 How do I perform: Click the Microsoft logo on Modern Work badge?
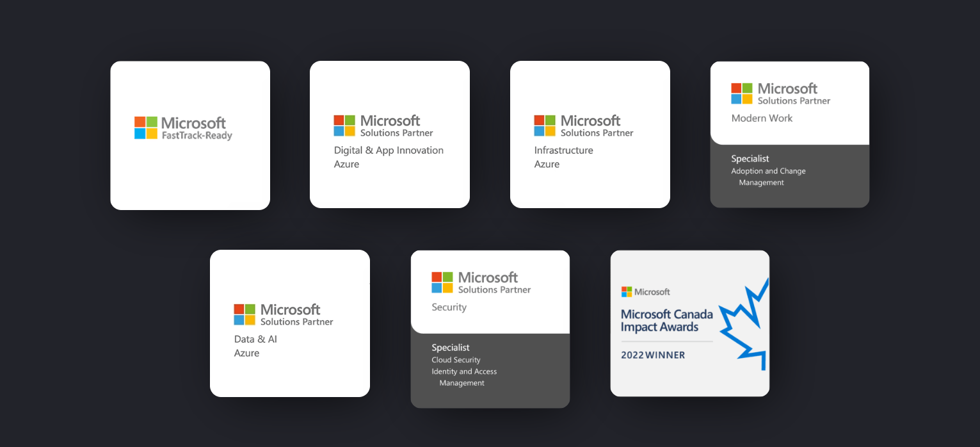[x=743, y=93]
